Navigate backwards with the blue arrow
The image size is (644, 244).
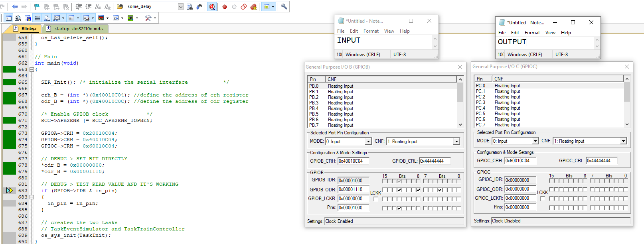[15, 7]
